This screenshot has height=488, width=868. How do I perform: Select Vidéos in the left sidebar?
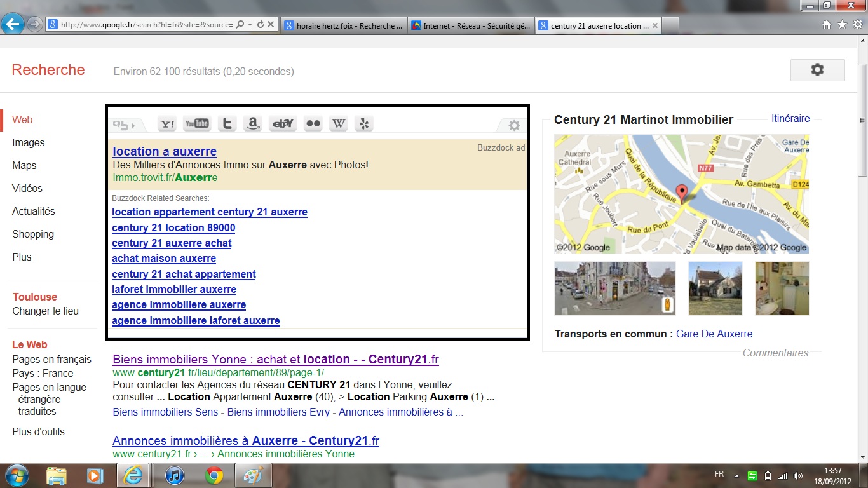pyautogui.click(x=27, y=188)
